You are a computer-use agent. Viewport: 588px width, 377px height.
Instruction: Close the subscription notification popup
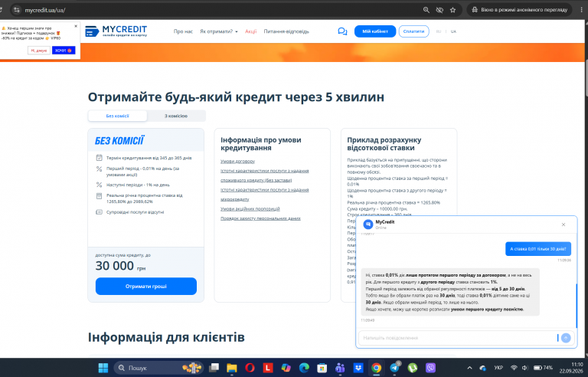point(76,26)
